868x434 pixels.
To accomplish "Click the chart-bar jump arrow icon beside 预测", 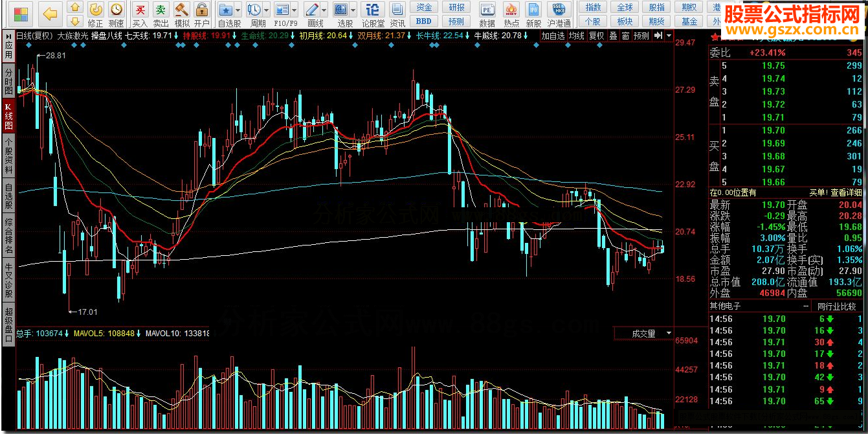I will pos(657,36).
